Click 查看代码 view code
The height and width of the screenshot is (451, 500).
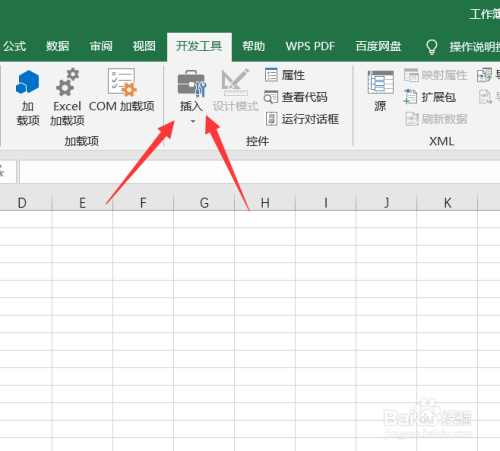click(x=296, y=97)
